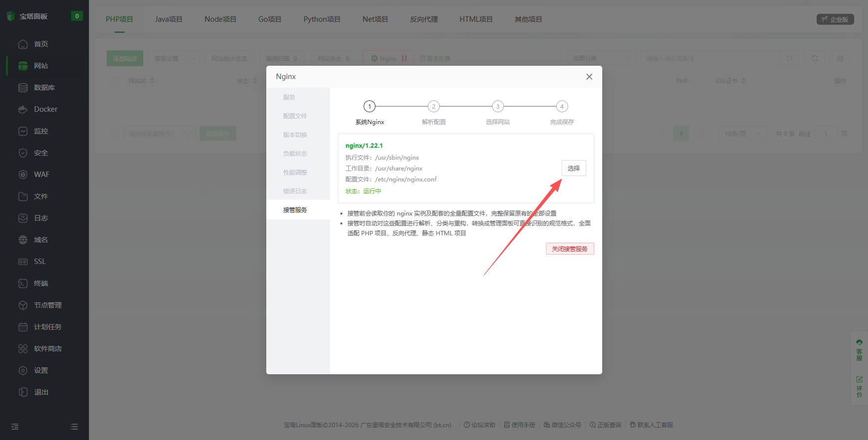Viewport: 868px width, 440px height.
Task: Open the 监控 monitoring icon
Action: 23,131
